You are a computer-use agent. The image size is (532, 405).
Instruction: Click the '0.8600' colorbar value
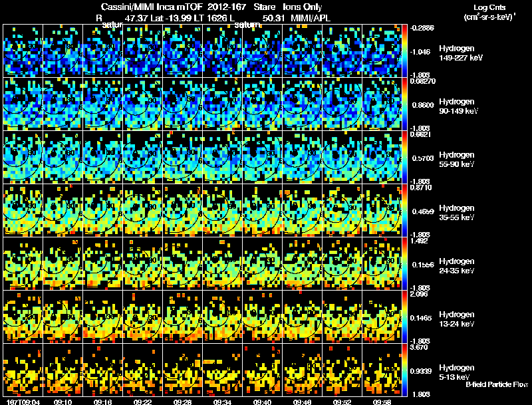click(423, 105)
